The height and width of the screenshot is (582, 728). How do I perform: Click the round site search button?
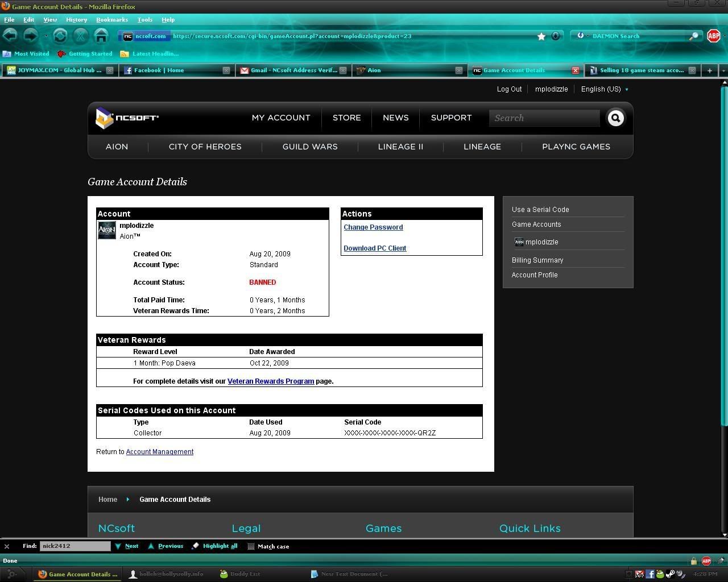pos(615,118)
